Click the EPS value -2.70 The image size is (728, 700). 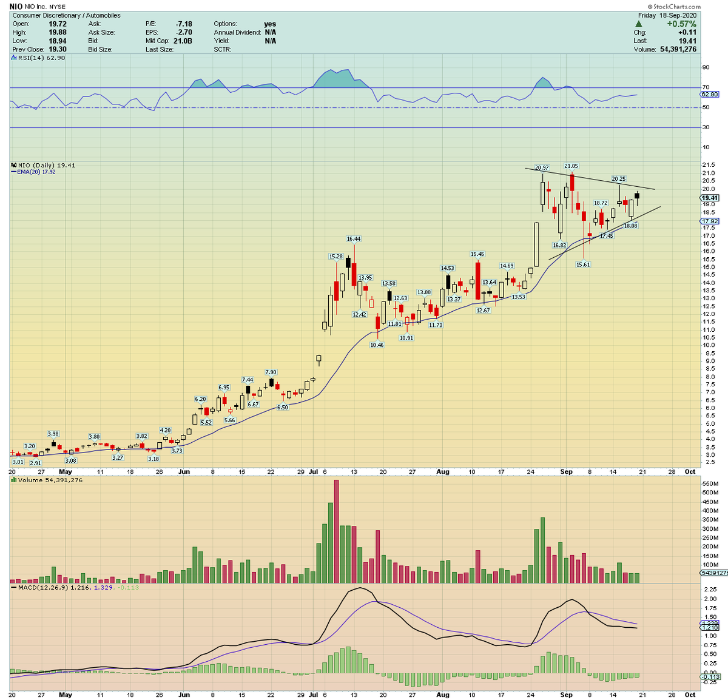click(184, 32)
